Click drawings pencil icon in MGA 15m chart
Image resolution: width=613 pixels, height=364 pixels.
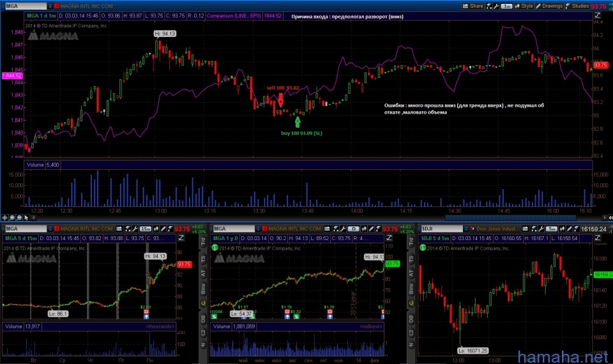pos(163,229)
